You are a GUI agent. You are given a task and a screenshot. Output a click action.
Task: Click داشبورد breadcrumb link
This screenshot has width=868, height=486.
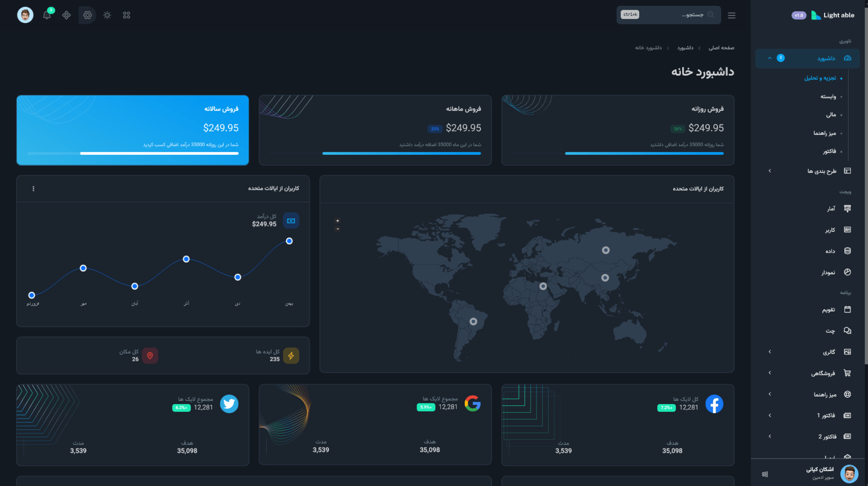685,48
